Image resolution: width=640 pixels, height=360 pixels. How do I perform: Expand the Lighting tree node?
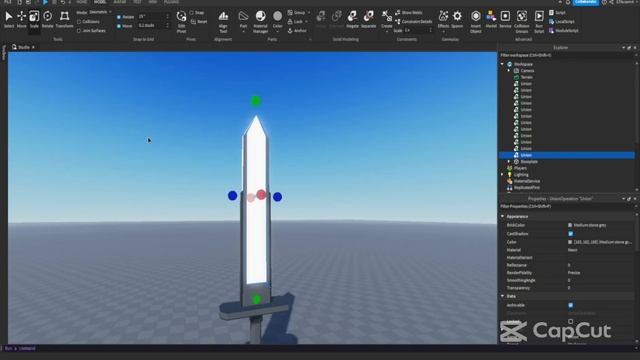point(502,175)
